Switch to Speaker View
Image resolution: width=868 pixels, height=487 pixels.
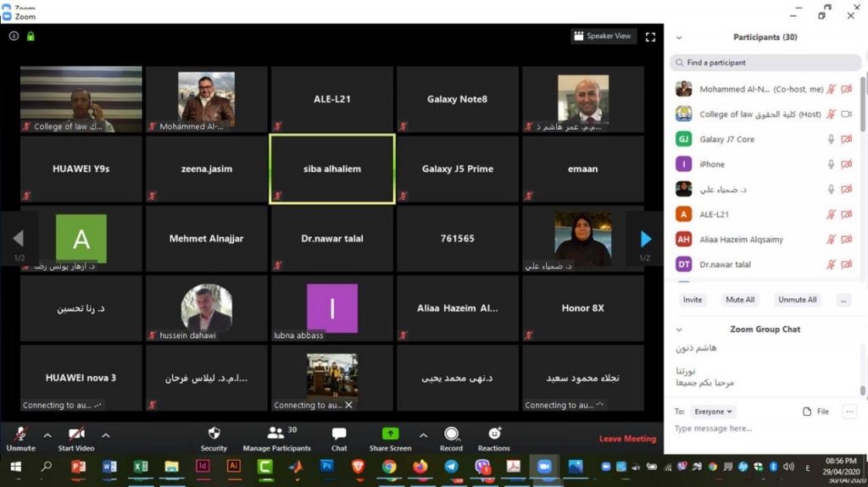603,36
